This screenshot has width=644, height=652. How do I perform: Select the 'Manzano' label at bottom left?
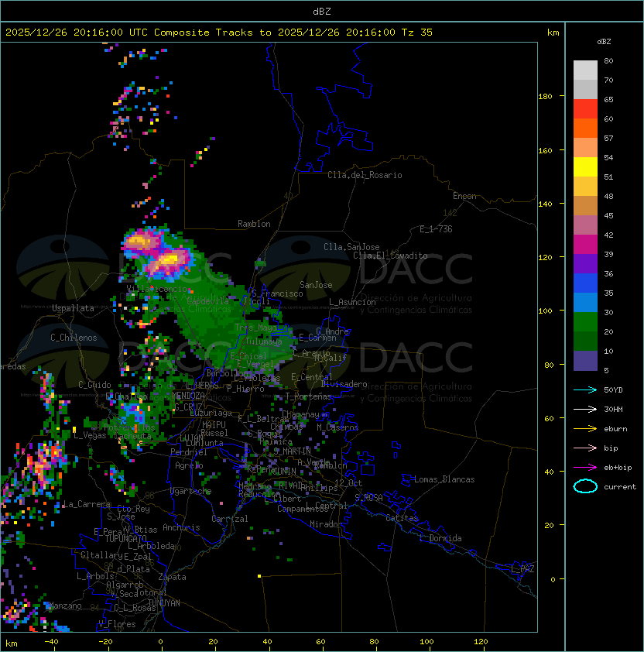click(x=65, y=606)
